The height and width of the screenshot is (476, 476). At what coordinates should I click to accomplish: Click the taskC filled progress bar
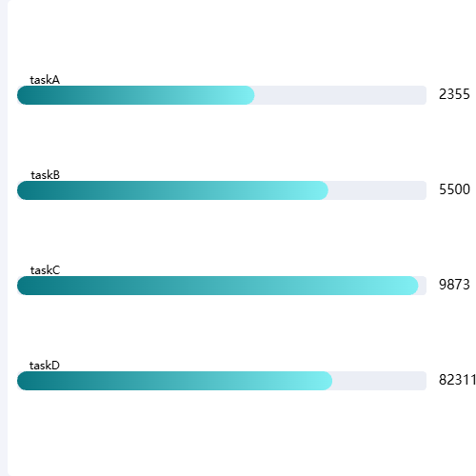218,286
